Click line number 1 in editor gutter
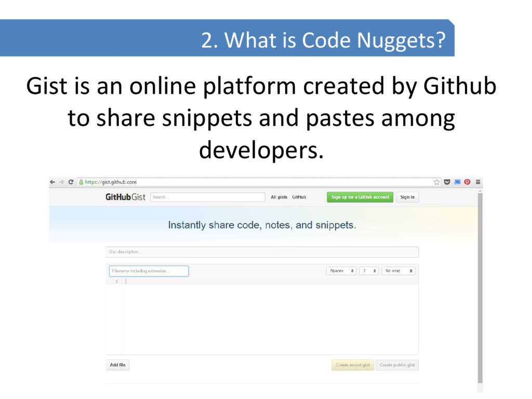532x399 pixels. (x=117, y=282)
